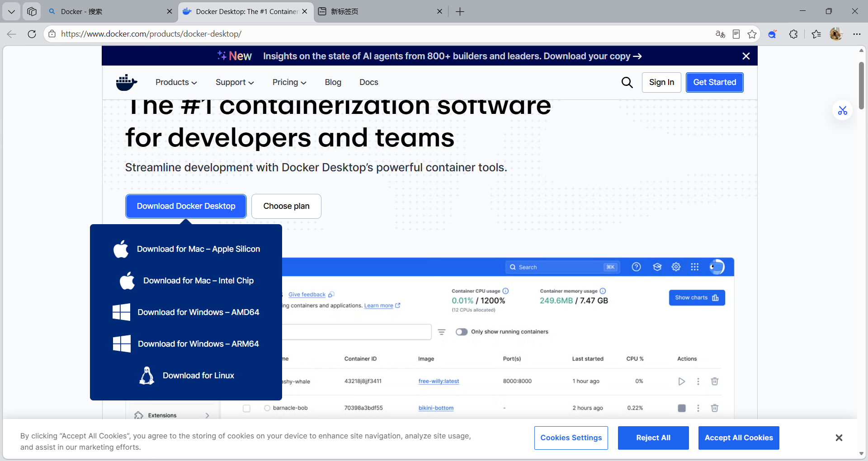Click the apps grid icon in dashboard preview
The width and height of the screenshot is (868, 461).
click(x=695, y=267)
